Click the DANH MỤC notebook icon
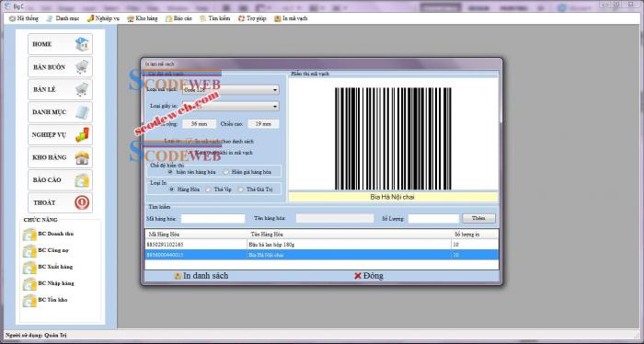The image size is (644, 344). pos(82,111)
